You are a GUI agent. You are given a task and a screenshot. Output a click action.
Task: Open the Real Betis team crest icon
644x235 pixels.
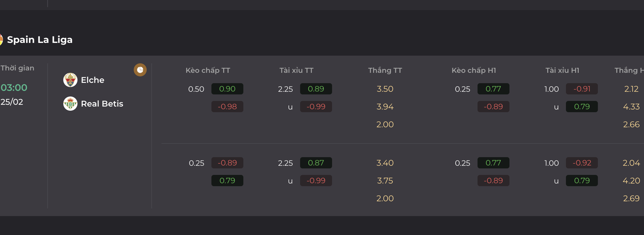[x=70, y=104]
